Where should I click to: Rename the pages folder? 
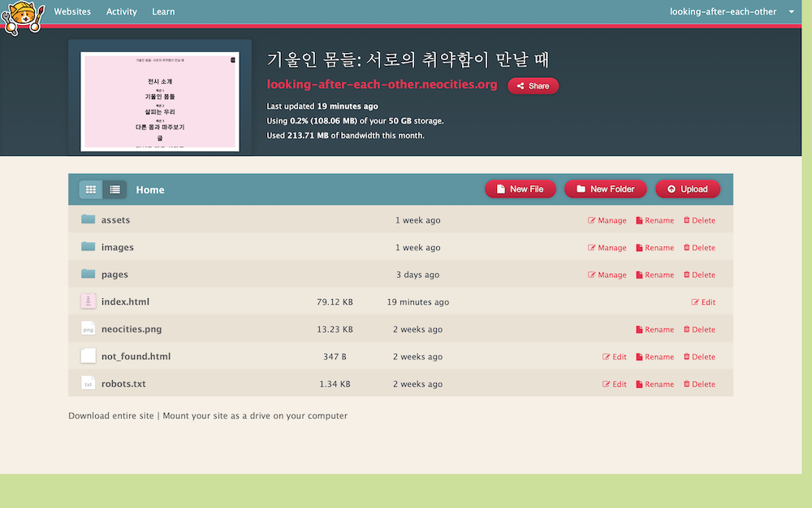pyautogui.click(x=655, y=275)
